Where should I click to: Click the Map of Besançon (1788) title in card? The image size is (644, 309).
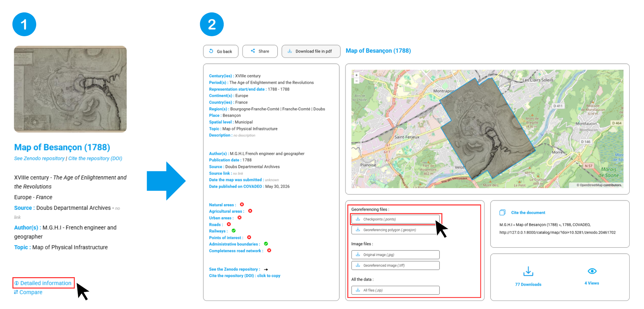click(x=62, y=147)
